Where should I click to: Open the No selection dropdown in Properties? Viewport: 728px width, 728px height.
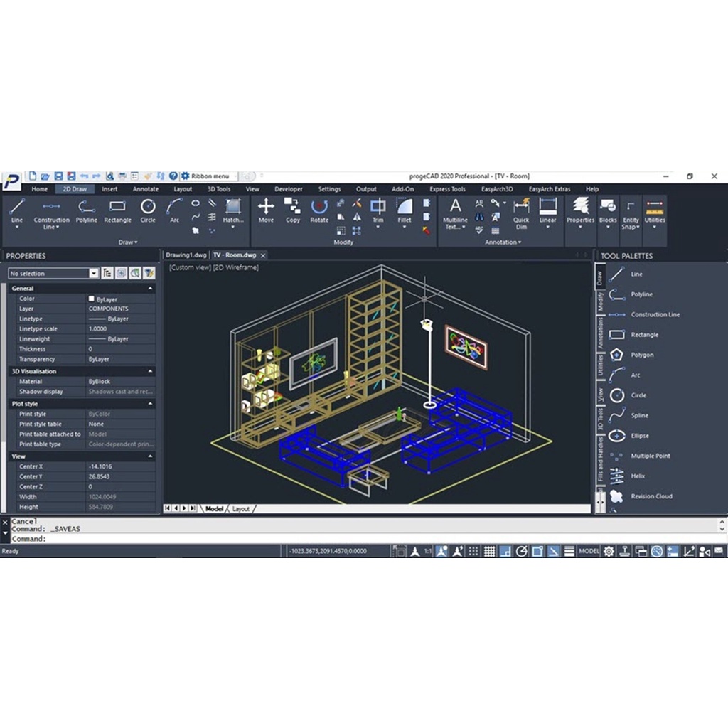tap(94, 273)
